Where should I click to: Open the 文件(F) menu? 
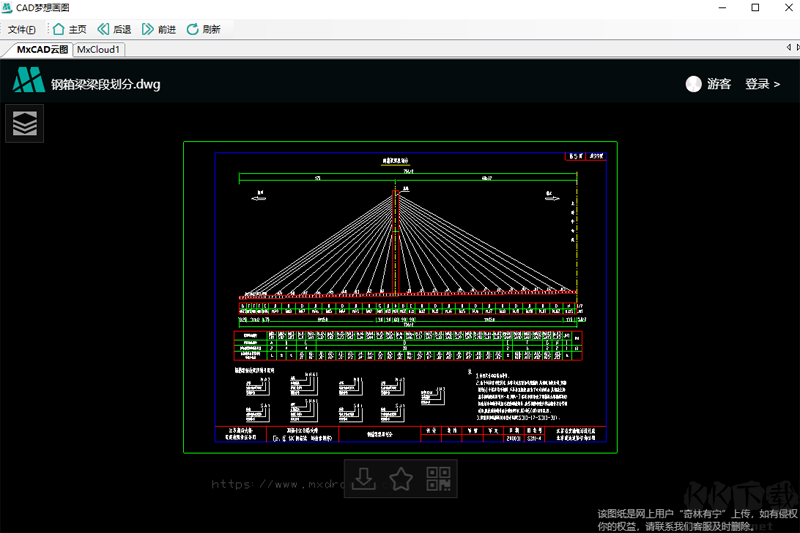click(x=22, y=29)
